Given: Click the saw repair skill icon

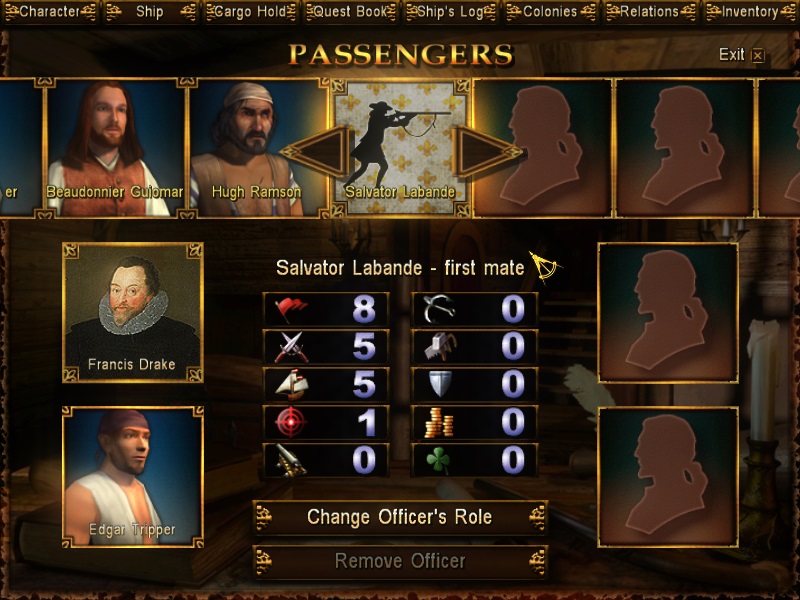Looking at the screenshot, I should click(x=440, y=347).
